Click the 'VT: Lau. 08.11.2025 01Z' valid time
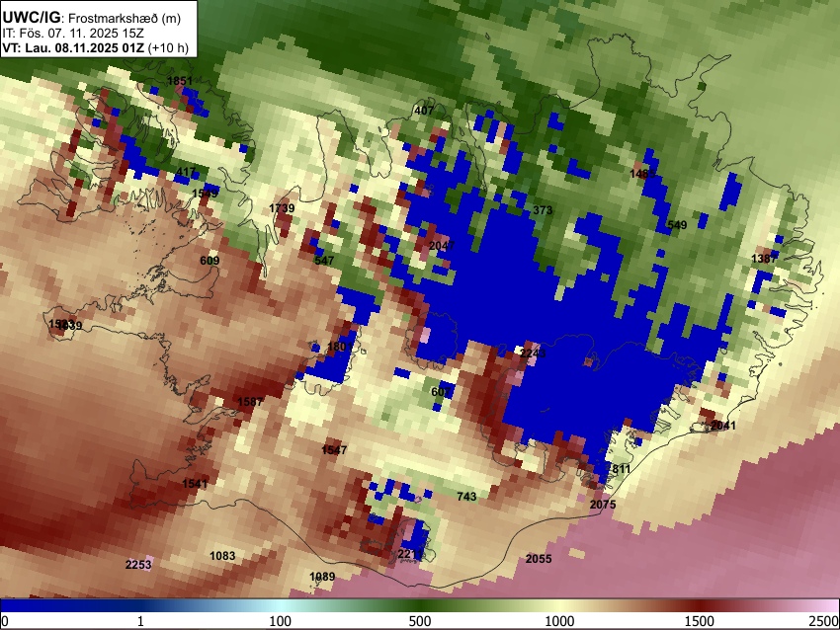The width and height of the screenshot is (840, 630). tap(73, 47)
